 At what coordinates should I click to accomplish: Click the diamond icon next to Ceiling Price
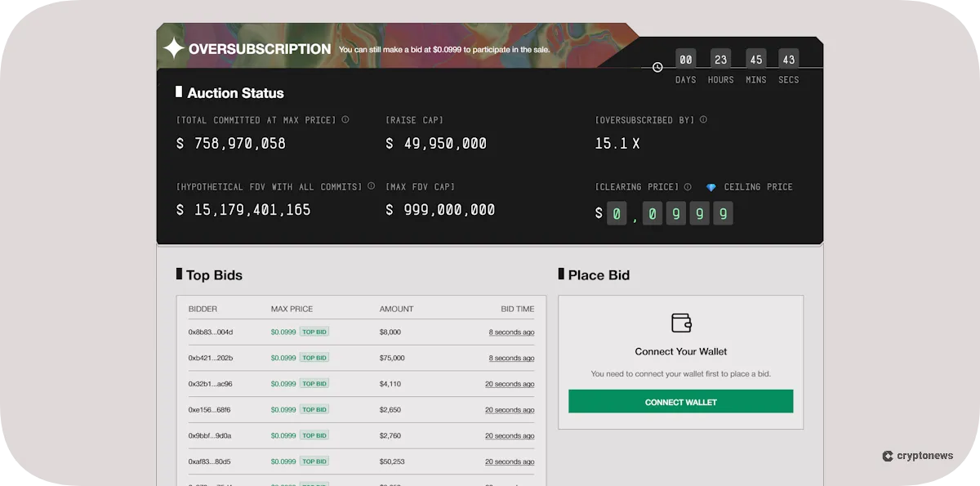[710, 186]
